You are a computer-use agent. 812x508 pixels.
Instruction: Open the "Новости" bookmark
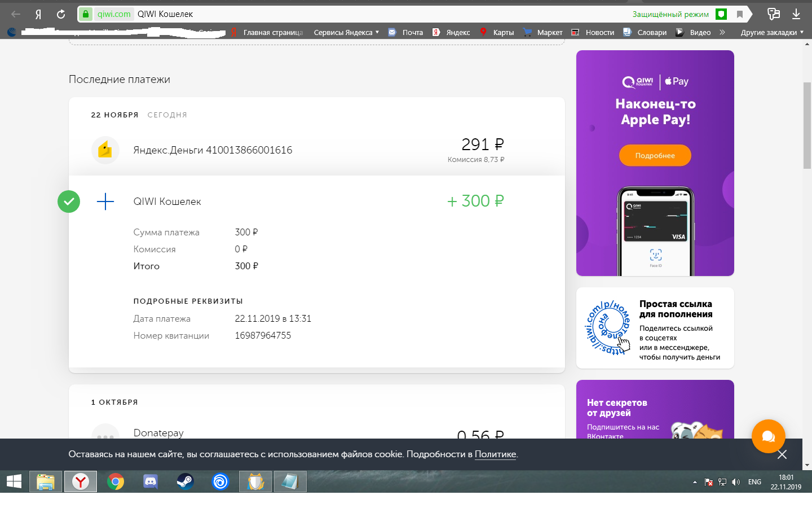pyautogui.click(x=593, y=32)
